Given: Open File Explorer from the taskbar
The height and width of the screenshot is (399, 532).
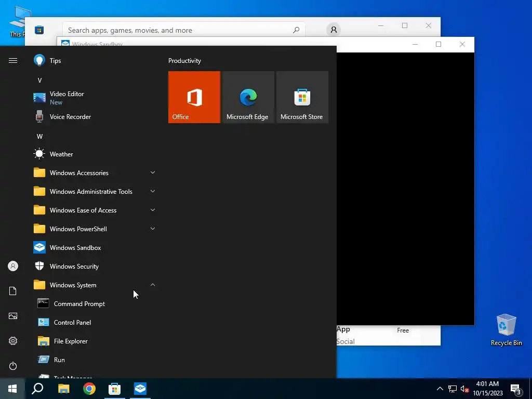Looking at the screenshot, I should click(x=63, y=389).
